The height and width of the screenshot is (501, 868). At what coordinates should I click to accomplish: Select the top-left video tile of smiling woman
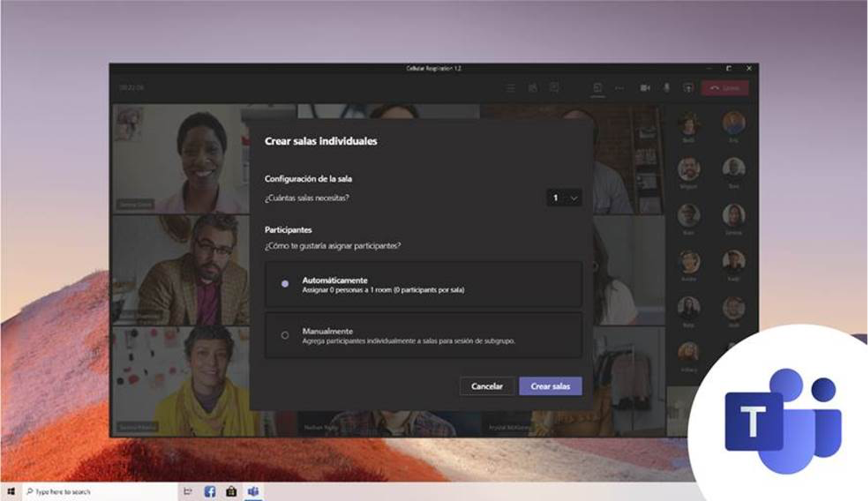click(181, 159)
